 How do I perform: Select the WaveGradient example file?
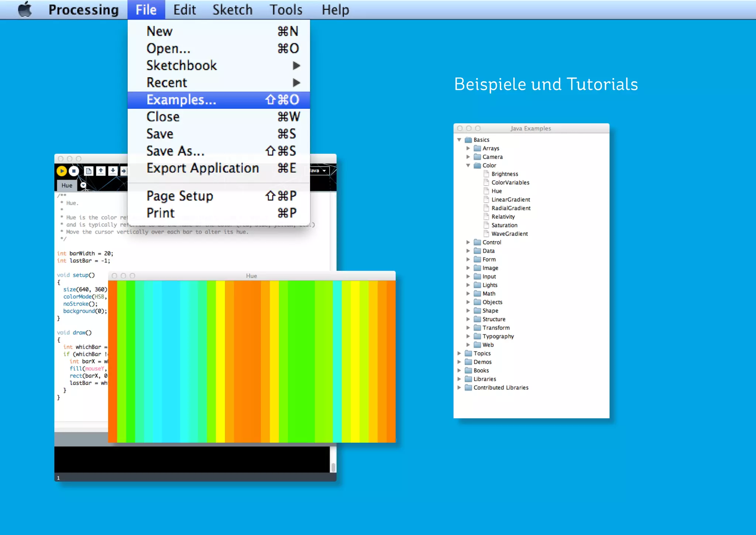(505, 234)
